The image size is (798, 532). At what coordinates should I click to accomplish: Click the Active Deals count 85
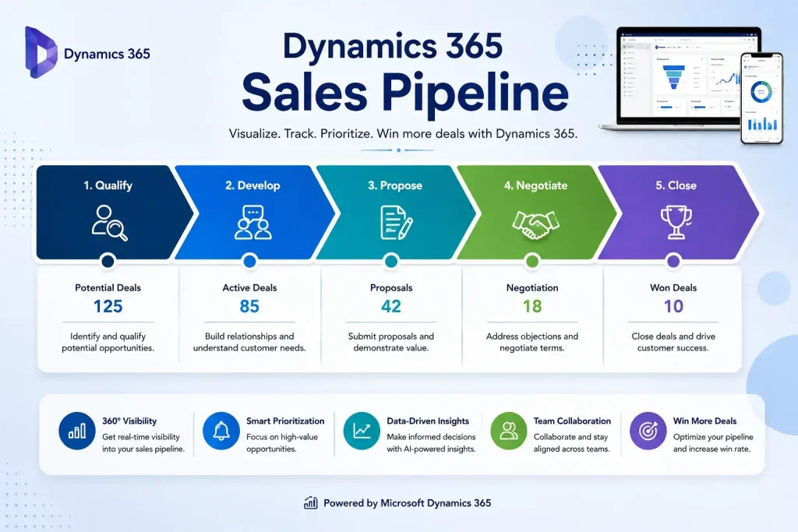249,306
